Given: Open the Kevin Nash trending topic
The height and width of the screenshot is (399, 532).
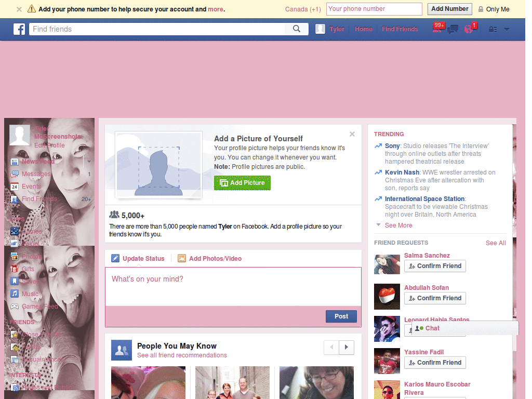Looking at the screenshot, I should (402, 172).
